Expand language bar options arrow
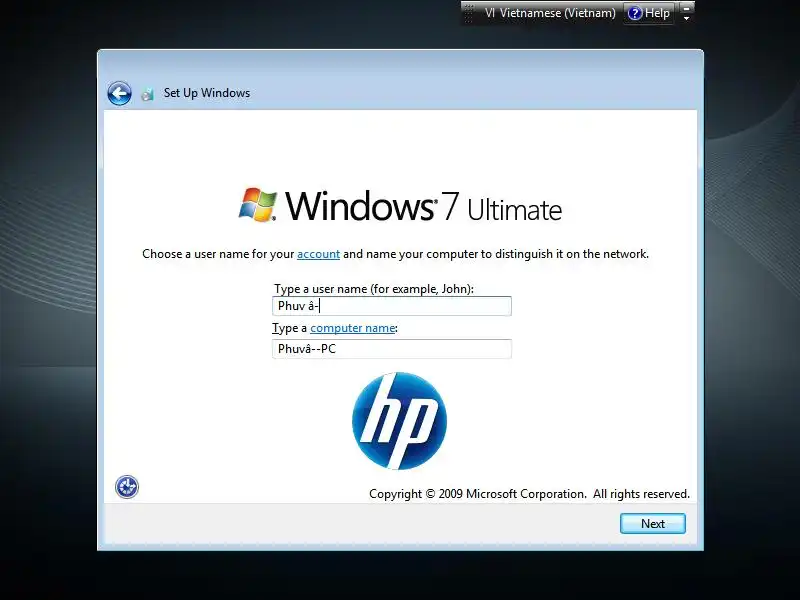The width and height of the screenshot is (800, 600). [x=687, y=18]
